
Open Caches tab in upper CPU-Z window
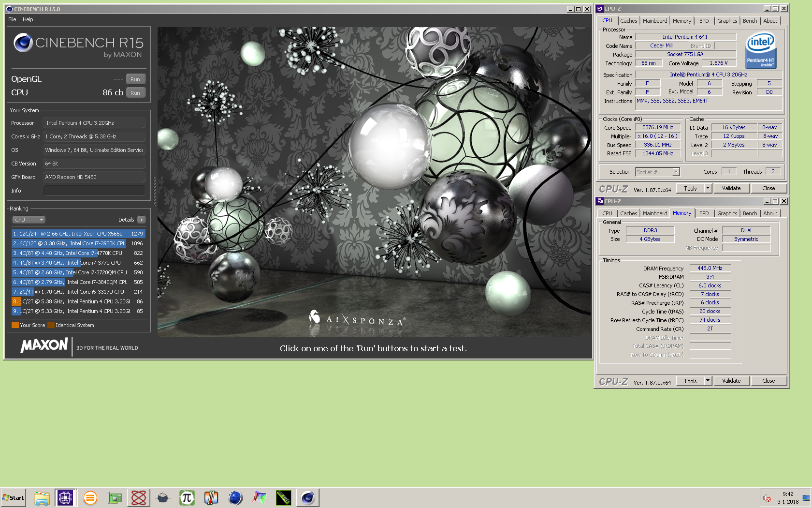(x=628, y=21)
